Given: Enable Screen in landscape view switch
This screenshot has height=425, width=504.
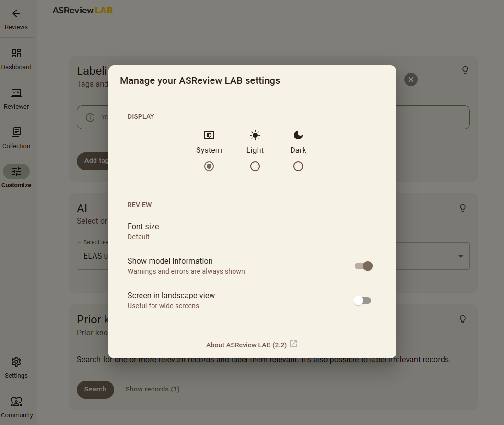Looking at the screenshot, I should (363, 300).
